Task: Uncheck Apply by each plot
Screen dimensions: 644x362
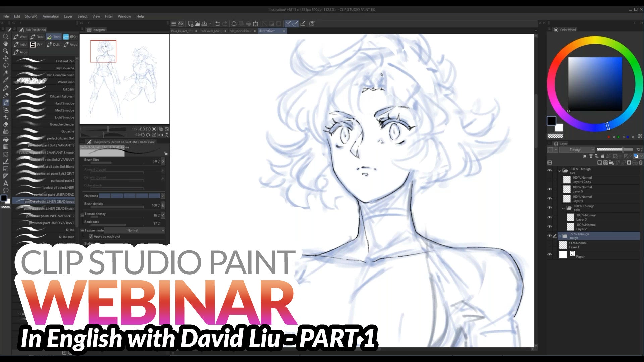Action: [91, 236]
